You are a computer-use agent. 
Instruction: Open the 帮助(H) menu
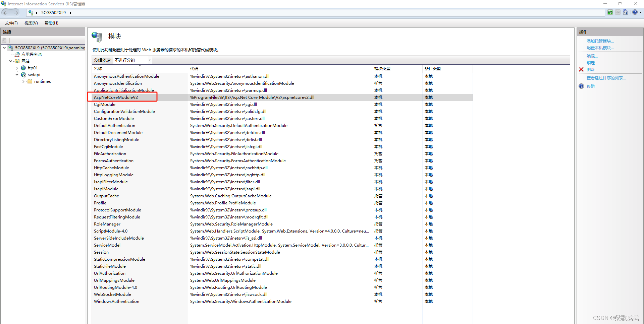[x=51, y=23]
